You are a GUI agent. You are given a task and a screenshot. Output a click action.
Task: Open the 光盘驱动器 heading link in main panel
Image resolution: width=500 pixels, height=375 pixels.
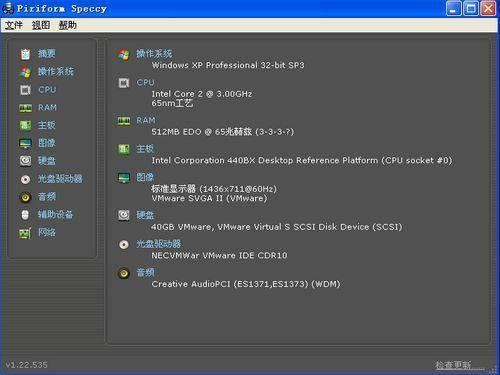[x=158, y=244]
